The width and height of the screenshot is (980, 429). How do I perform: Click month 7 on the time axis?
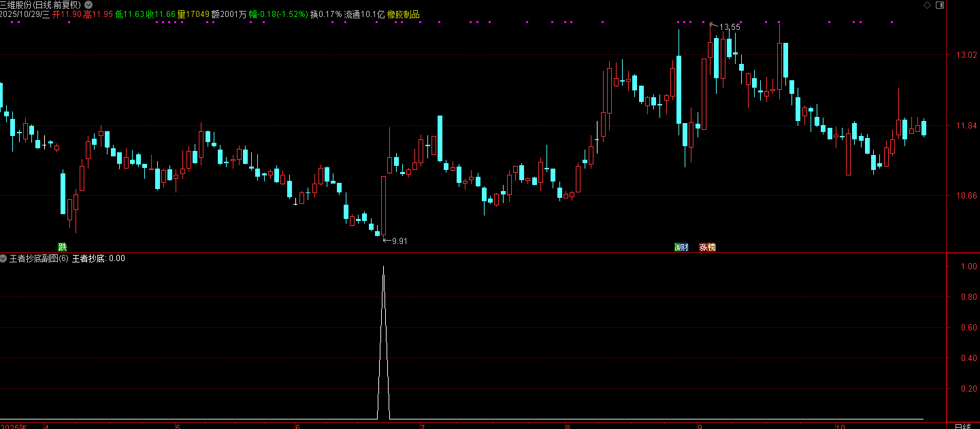(423, 427)
